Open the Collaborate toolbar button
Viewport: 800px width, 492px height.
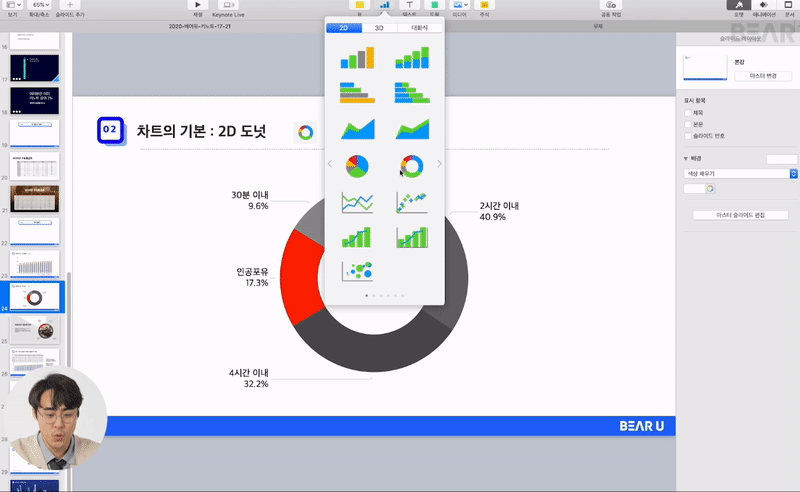611,5
